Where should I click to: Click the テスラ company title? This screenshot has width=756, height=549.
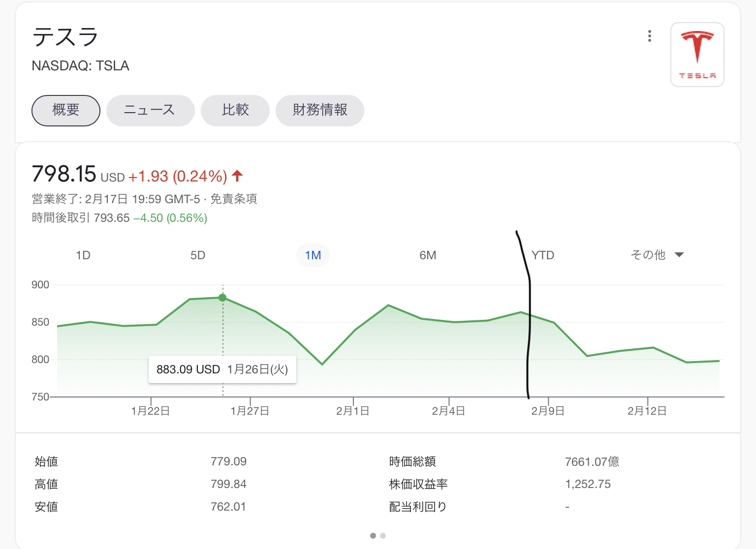click(x=65, y=37)
